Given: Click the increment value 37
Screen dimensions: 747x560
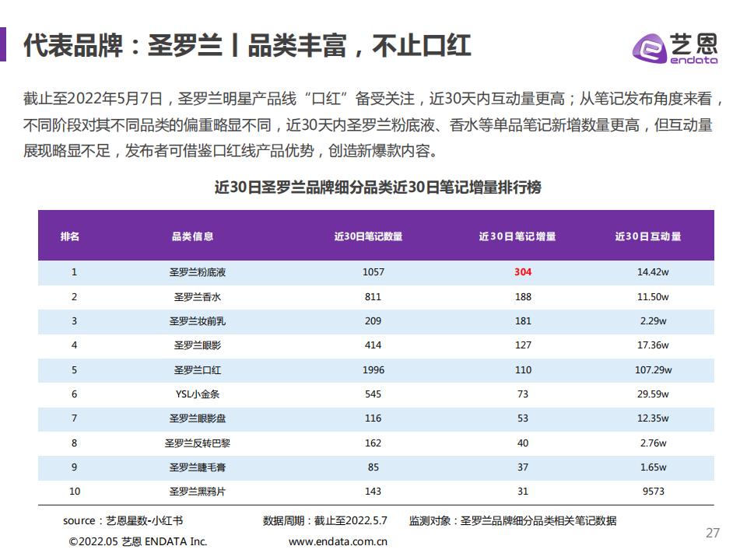Looking at the screenshot, I should tap(523, 467).
